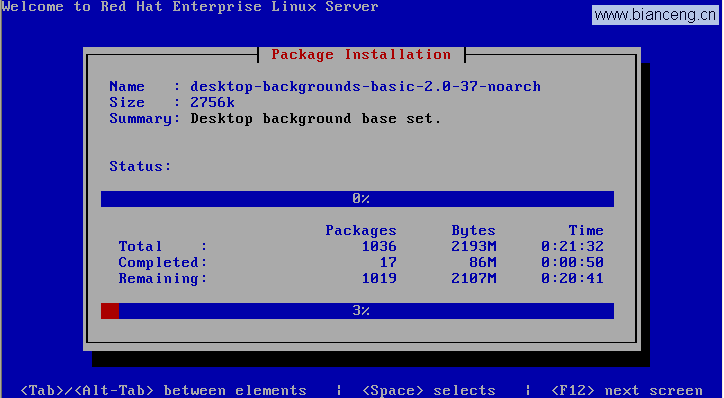Click the 'Summary:' field label
This screenshot has height=398, width=724.
pos(145,119)
